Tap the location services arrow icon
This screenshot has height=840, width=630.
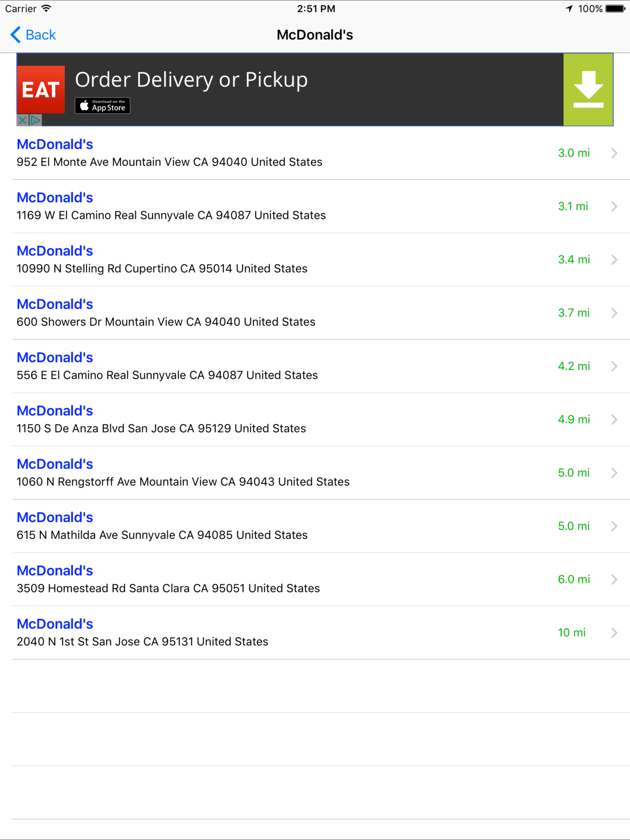(x=569, y=8)
